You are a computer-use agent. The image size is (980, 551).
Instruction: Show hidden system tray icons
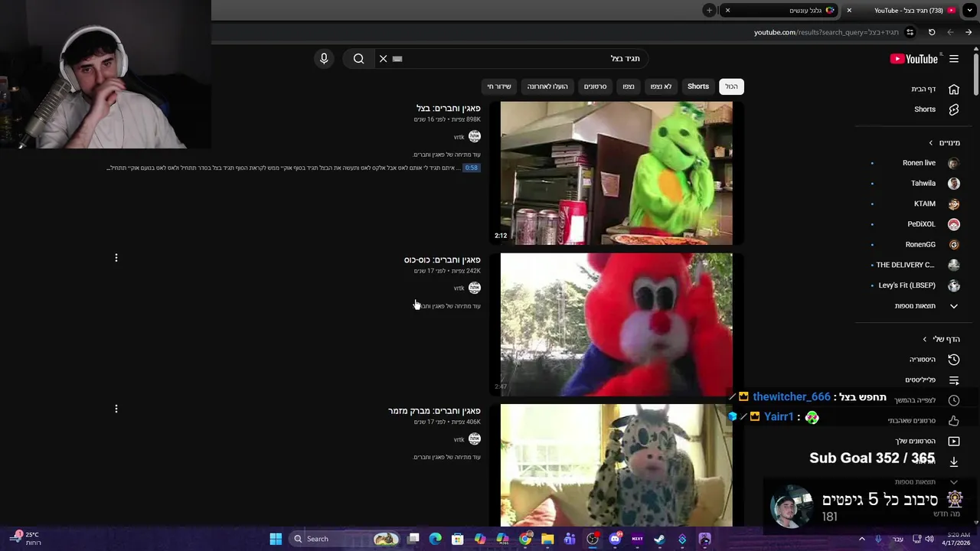pyautogui.click(x=862, y=539)
